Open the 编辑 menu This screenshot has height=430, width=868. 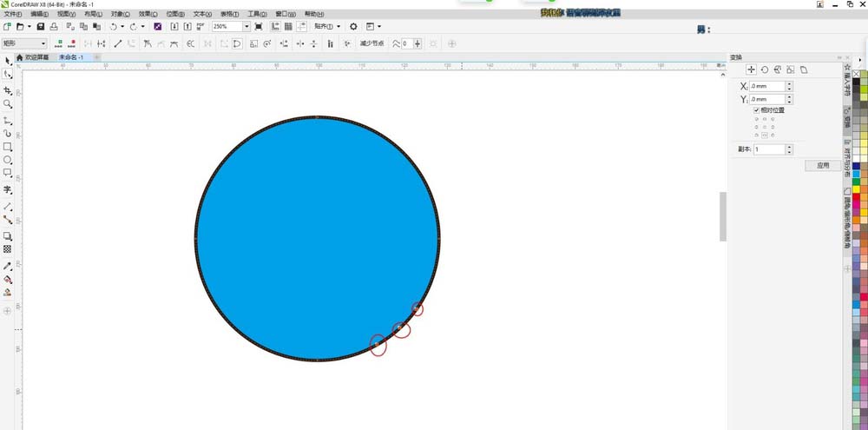tap(39, 14)
